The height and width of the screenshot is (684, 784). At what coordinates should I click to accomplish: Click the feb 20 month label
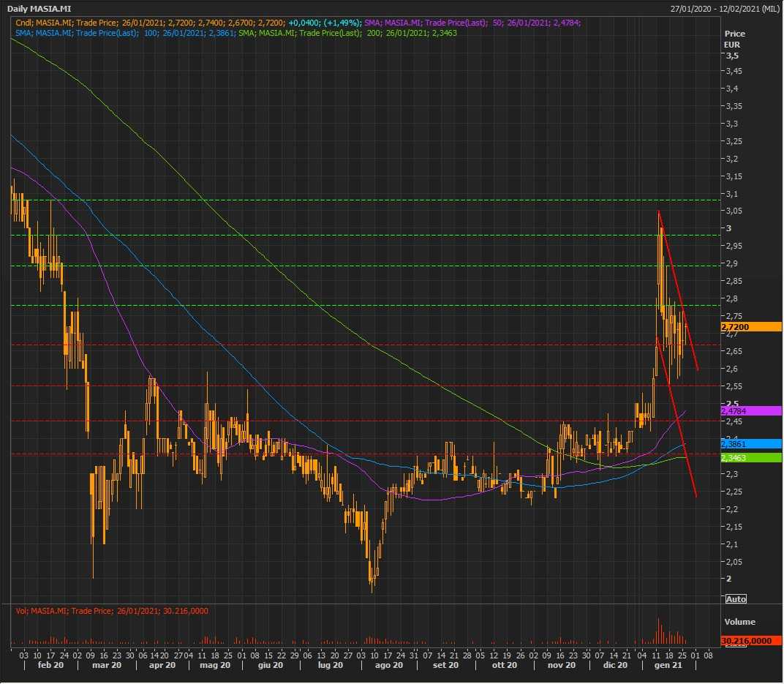point(49,665)
